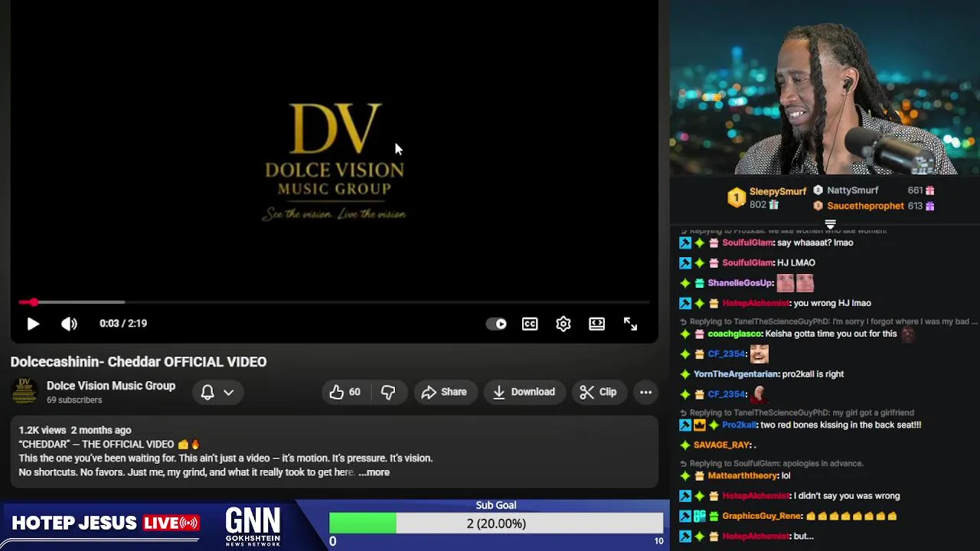Screen dimensions: 980x551
Task: Open the video settings gear
Action: point(563,324)
